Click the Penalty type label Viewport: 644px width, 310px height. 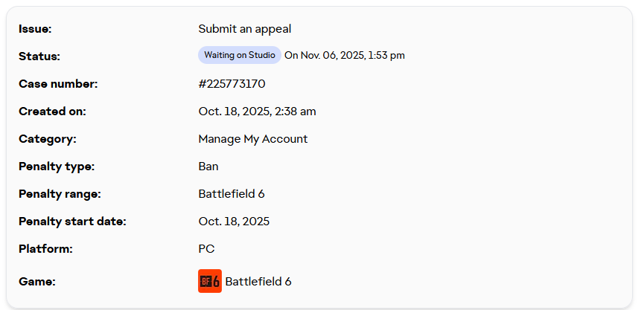(x=57, y=167)
